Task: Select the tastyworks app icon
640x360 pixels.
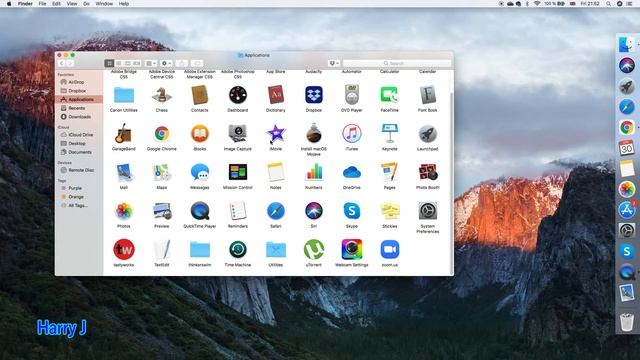Action: click(124, 250)
